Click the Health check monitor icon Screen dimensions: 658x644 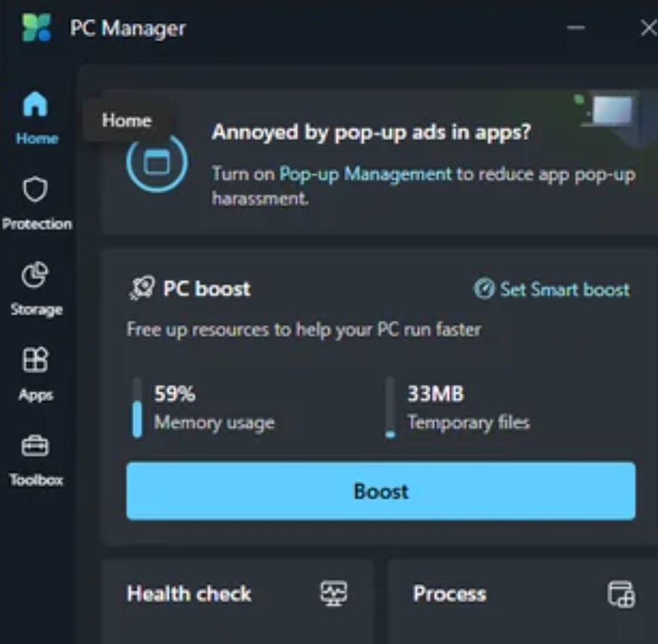(333, 593)
